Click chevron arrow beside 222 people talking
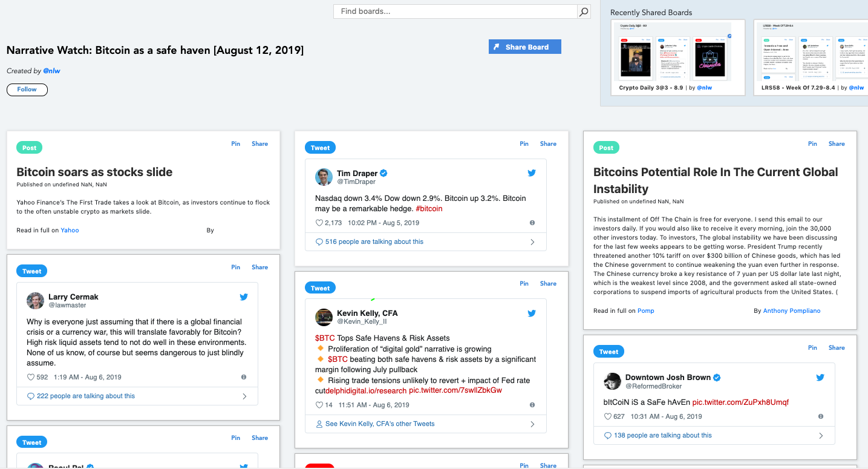 244,396
